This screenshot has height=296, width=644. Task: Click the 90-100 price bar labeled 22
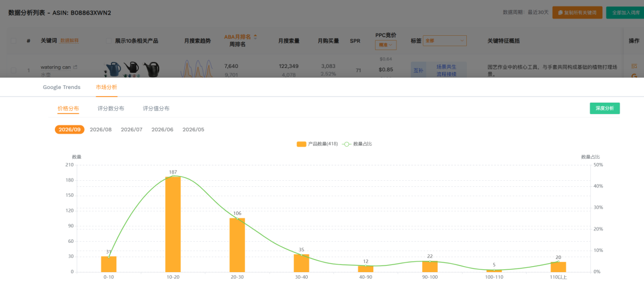[430, 266]
